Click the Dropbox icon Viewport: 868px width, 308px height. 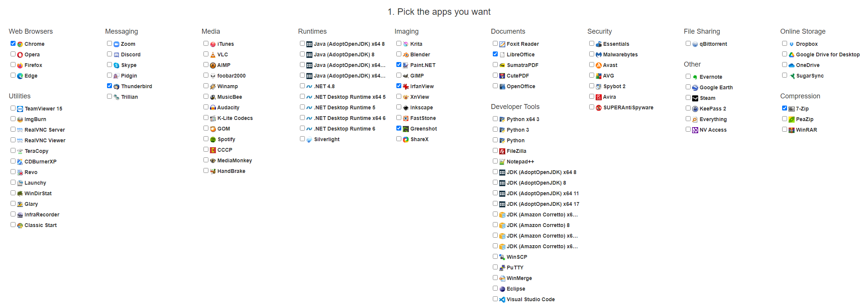792,44
